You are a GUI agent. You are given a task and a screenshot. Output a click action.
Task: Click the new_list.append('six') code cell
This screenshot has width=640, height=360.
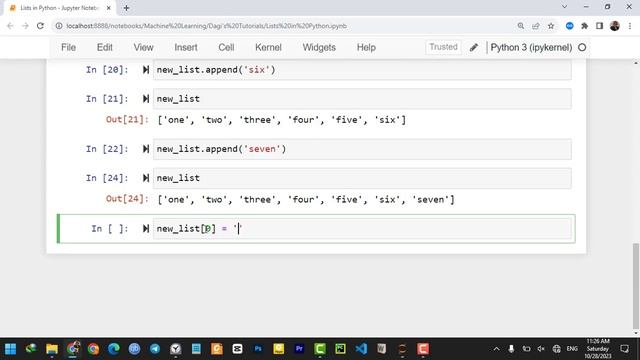coord(362,70)
